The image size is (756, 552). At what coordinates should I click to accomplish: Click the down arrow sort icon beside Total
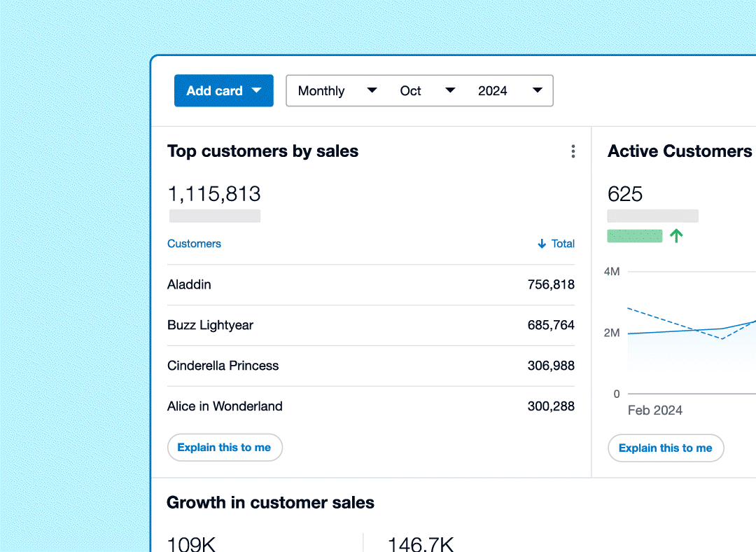(541, 244)
